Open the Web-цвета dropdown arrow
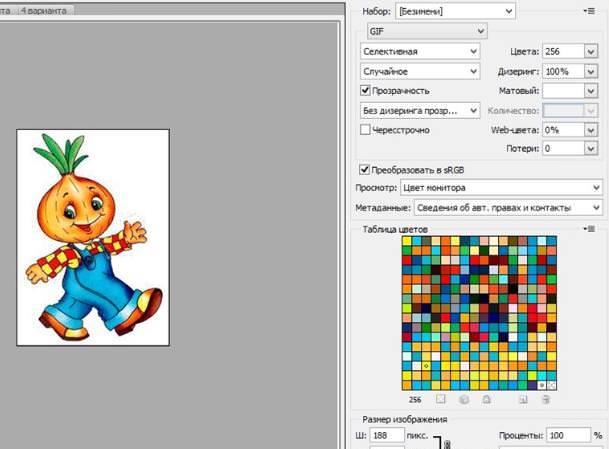609x449 pixels. [x=591, y=130]
